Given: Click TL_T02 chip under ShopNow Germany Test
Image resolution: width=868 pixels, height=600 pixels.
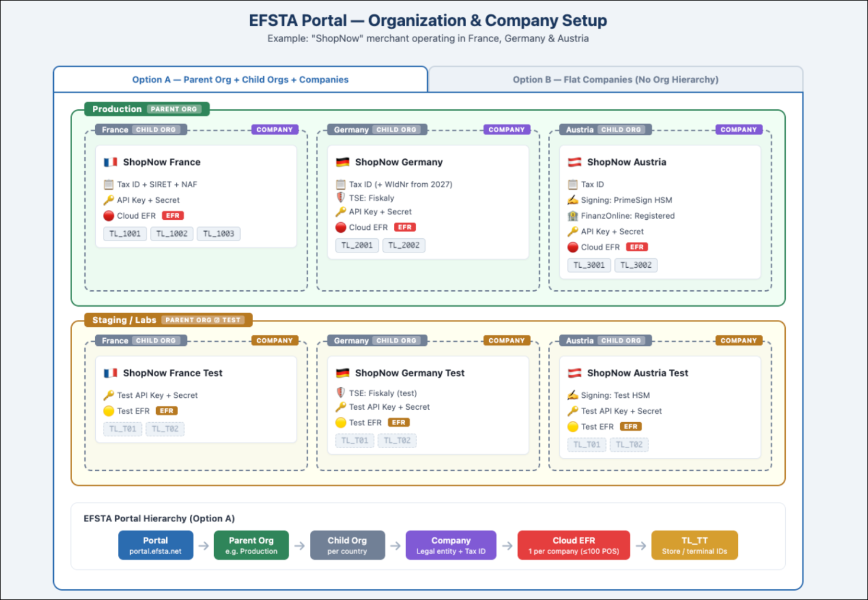Looking at the screenshot, I should pyautogui.click(x=397, y=440).
